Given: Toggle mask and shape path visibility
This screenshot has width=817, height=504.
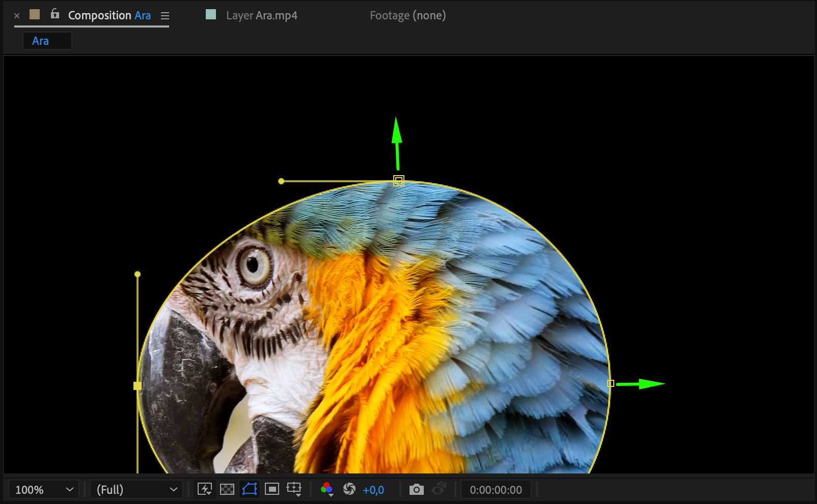Looking at the screenshot, I should click(x=250, y=489).
